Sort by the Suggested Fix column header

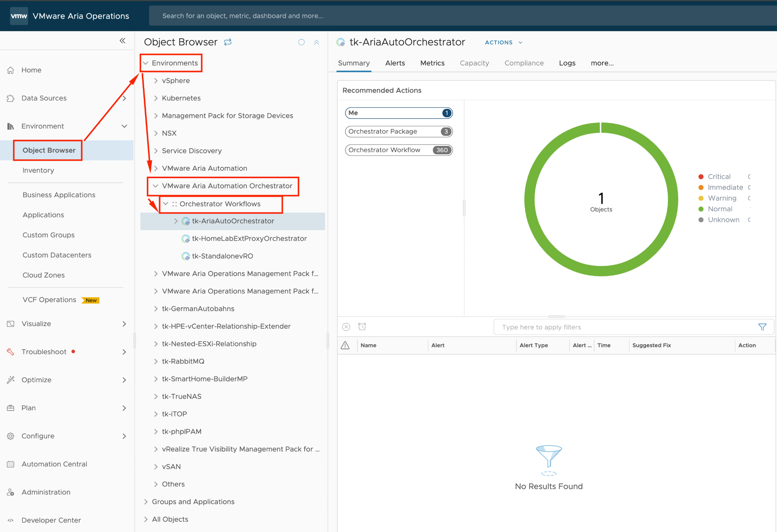click(651, 345)
